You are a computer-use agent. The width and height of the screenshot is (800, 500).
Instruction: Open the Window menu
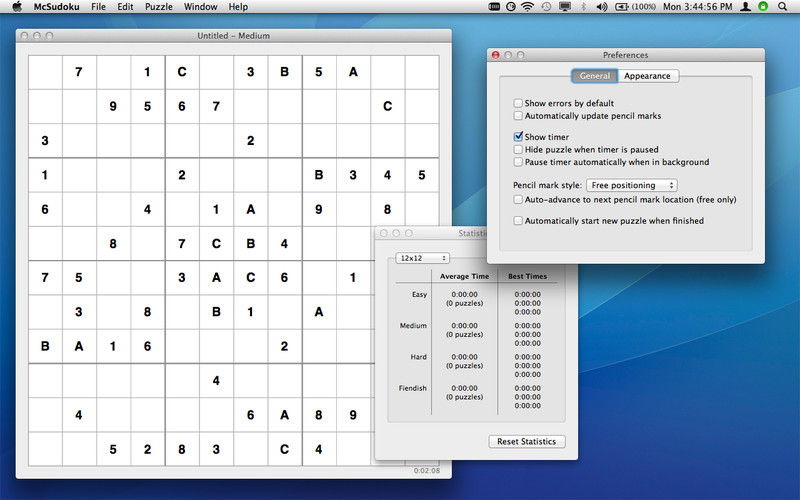tap(201, 7)
